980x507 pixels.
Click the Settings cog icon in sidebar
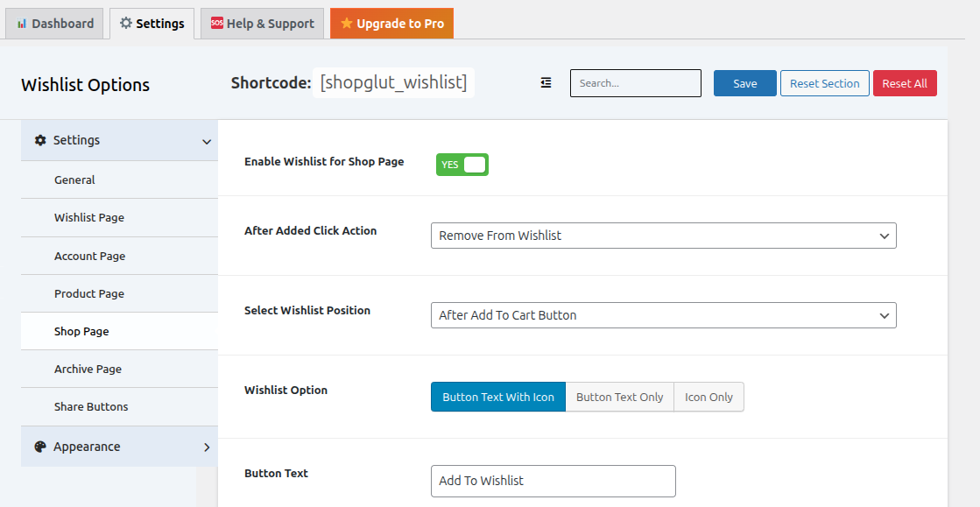pos(40,140)
